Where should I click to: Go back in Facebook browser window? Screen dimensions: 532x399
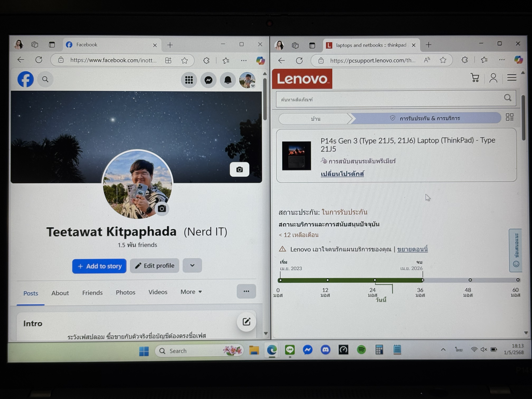[x=21, y=60]
